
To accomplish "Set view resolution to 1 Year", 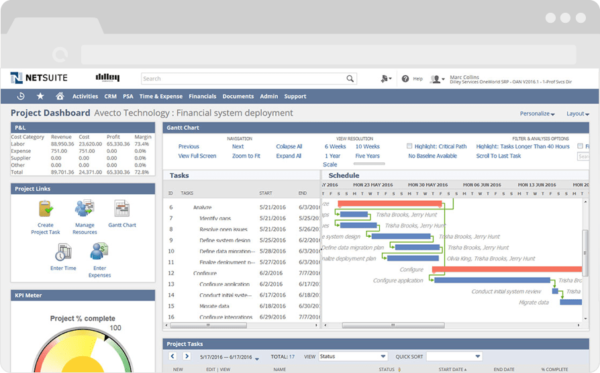I will (333, 156).
